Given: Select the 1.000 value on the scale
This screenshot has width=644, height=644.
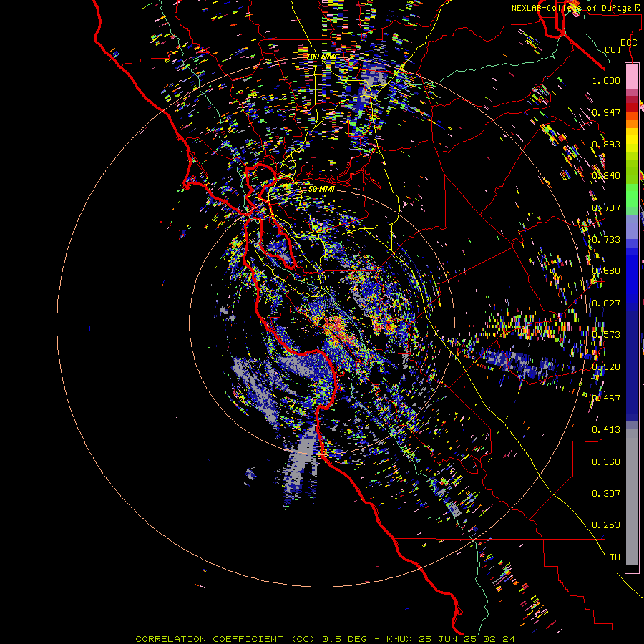Looking at the screenshot, I should [x=606, y=80].
